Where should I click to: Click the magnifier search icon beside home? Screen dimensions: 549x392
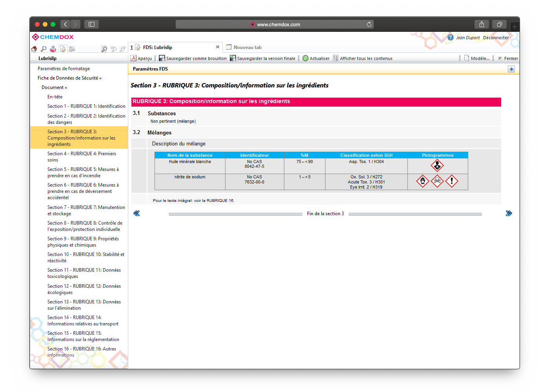pos(44,49)
